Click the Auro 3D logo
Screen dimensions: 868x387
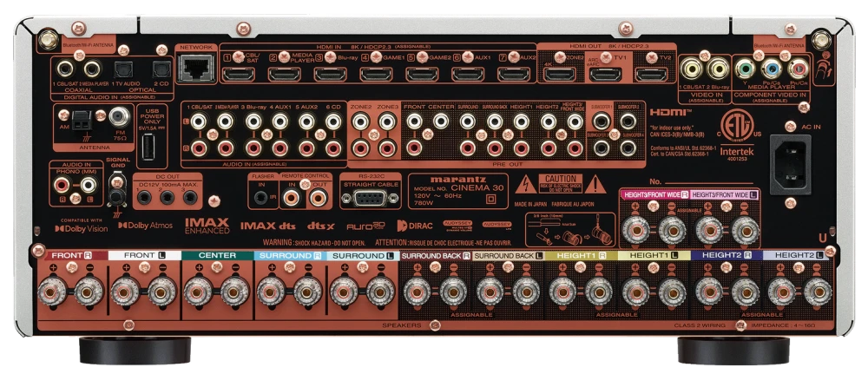(365, 226)
